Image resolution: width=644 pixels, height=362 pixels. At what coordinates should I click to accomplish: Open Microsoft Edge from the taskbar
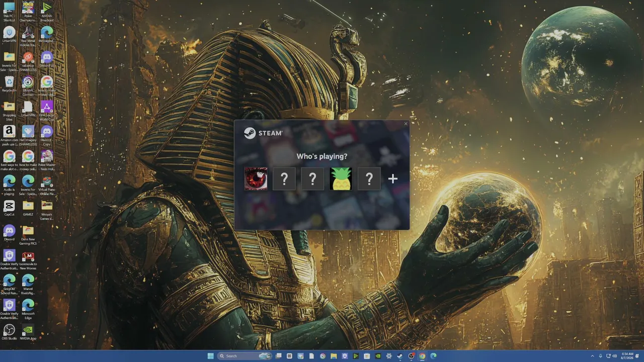tap(433, 356)
